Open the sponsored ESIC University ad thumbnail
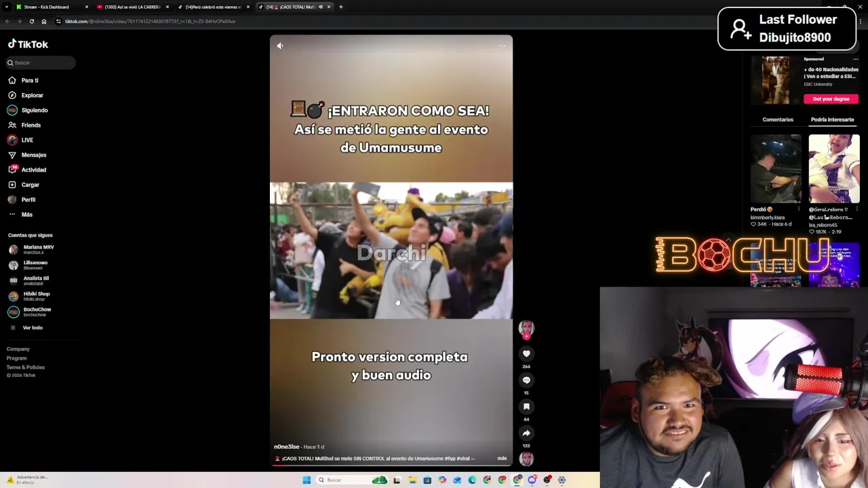The height and width of the screenshot is (488, 868). (x=776, y=80)
